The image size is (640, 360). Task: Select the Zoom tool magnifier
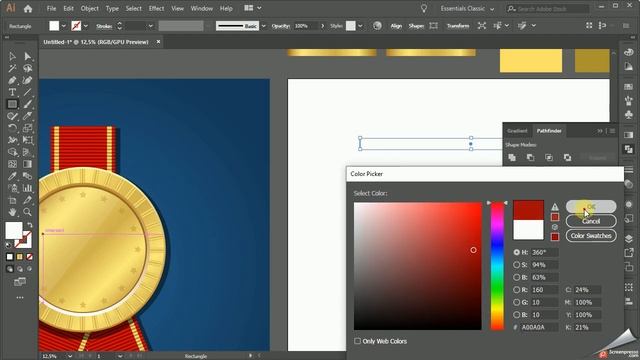[27, 212]
